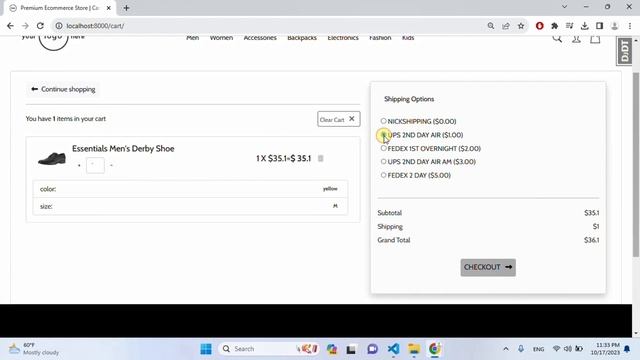This screenshot has width=640, height=360.
Task: Open Chrome three-dot menu
Action: click(x=629, y=26)
